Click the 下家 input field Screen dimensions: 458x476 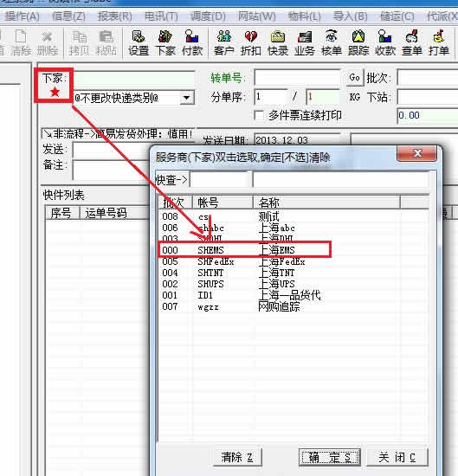(x=133, y=78)
